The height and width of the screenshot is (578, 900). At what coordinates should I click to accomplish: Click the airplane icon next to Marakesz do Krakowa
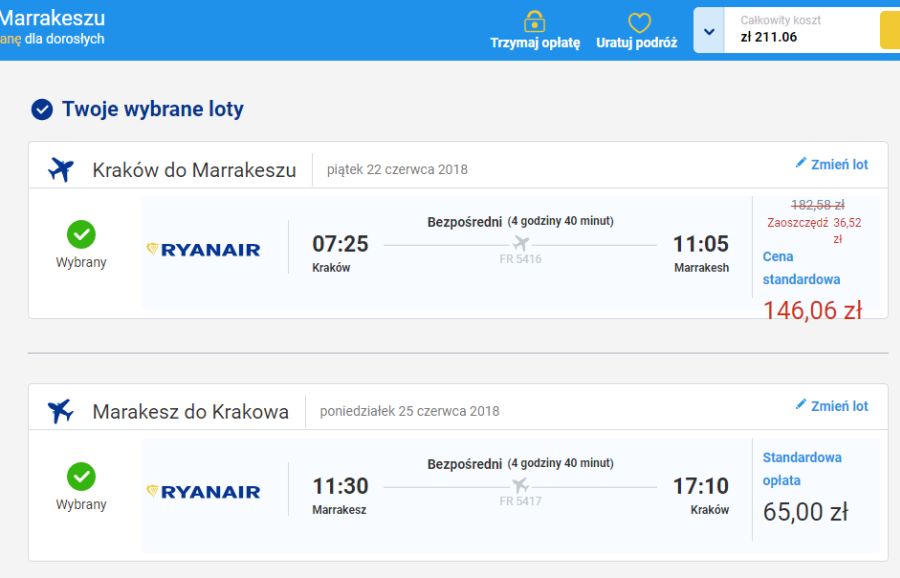[60, 411]
